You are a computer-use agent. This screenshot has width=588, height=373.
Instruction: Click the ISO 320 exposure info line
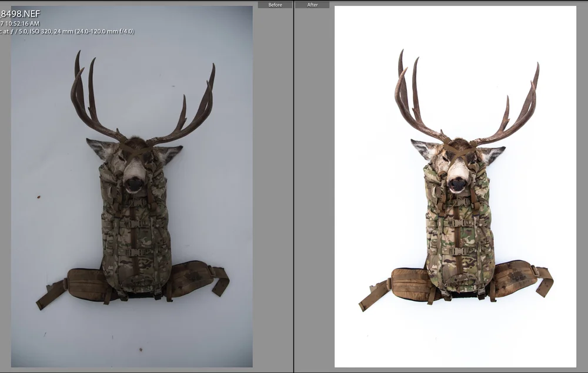coord(67,32)
